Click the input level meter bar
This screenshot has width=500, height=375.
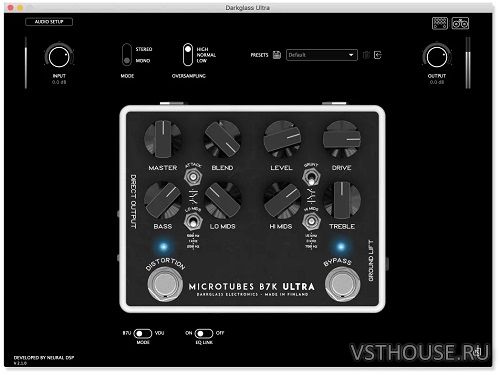point(26,63)
